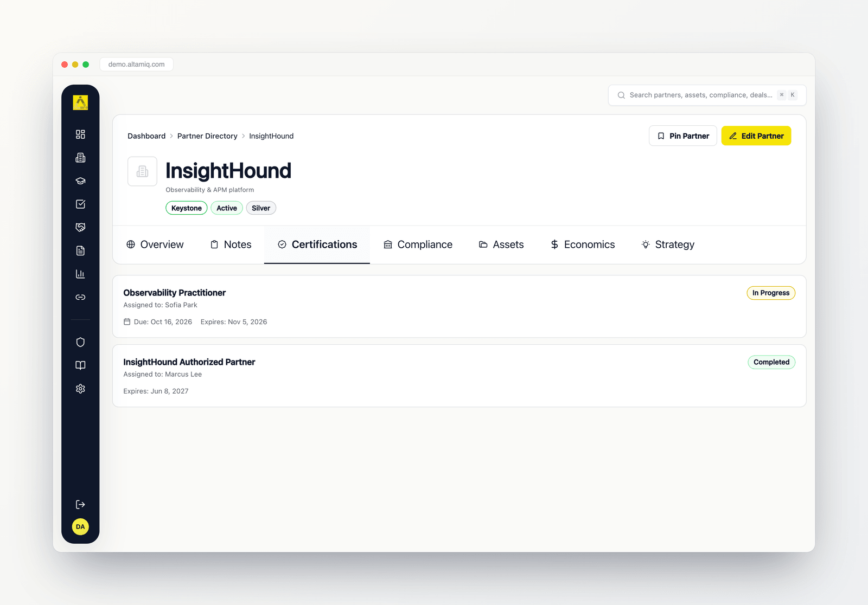Switch to the Strategy tab
This screenshot has width=868, height=605.
tap(668, 244)
